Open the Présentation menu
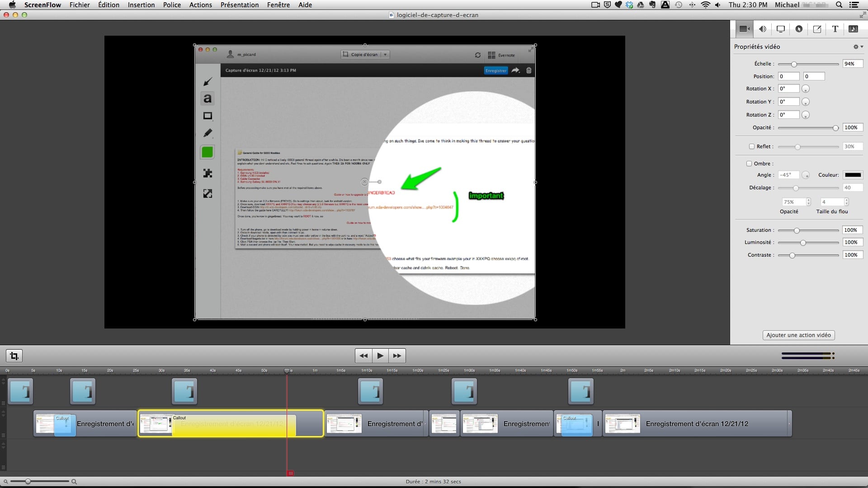Screen dimensions: 868x488 [239, 5]
